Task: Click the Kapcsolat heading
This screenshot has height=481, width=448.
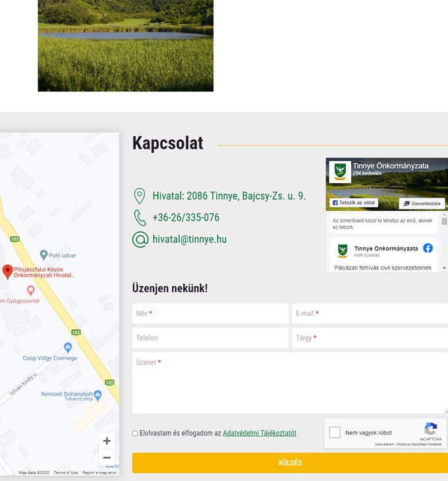Action: 167,143
